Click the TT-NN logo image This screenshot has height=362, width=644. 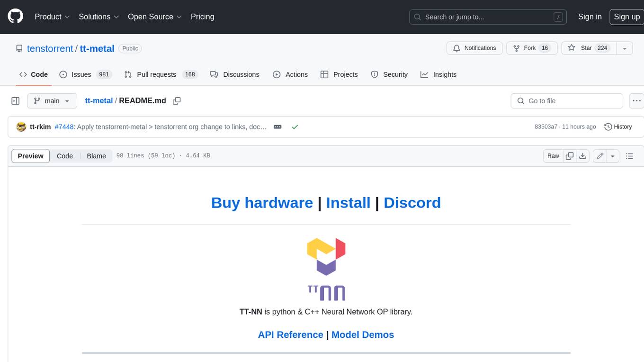click(x=326, y=269)
